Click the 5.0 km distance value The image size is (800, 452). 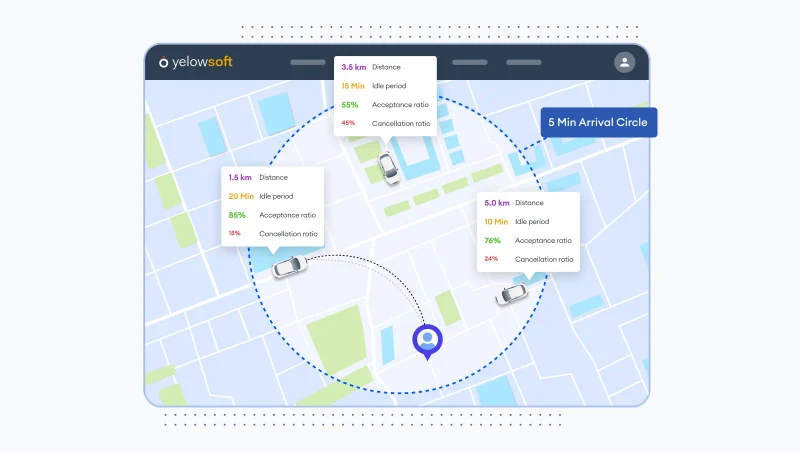click(x=497, y=202)
